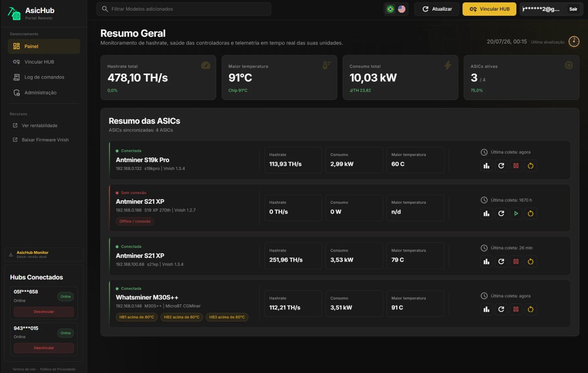Screen dimensions: 588x373
Task: Click the HB3 acima de 80°C warning tag
Action: tap(227, 317)
